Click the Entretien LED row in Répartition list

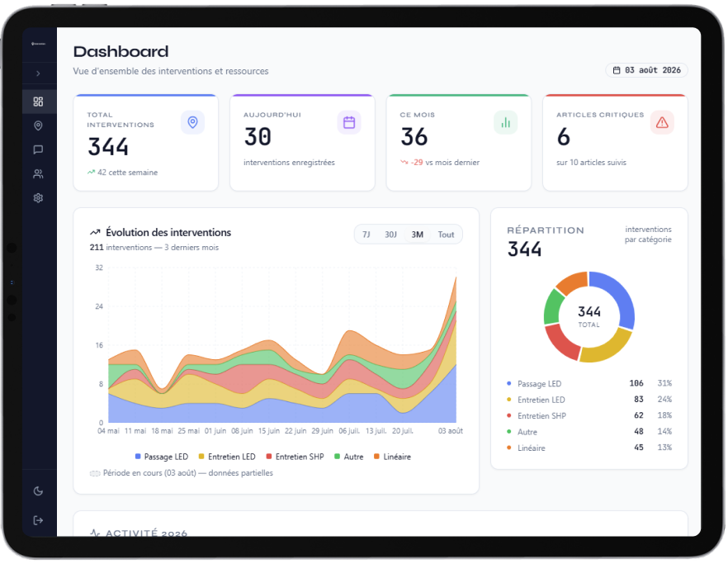(589, 400)
